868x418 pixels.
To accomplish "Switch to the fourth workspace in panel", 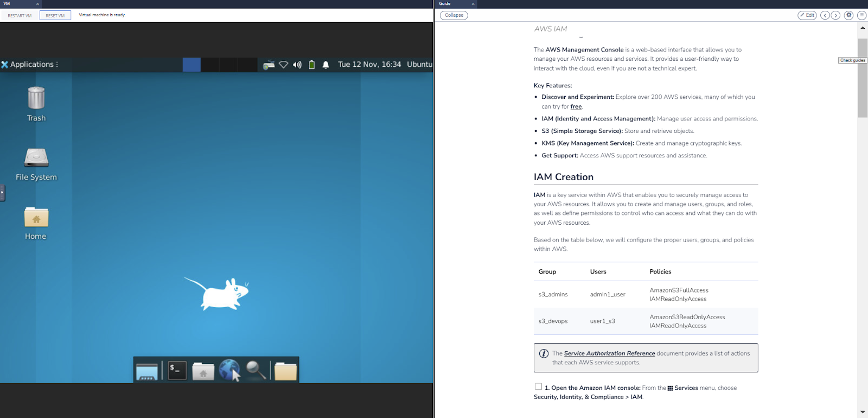I will tap(247, 65).
